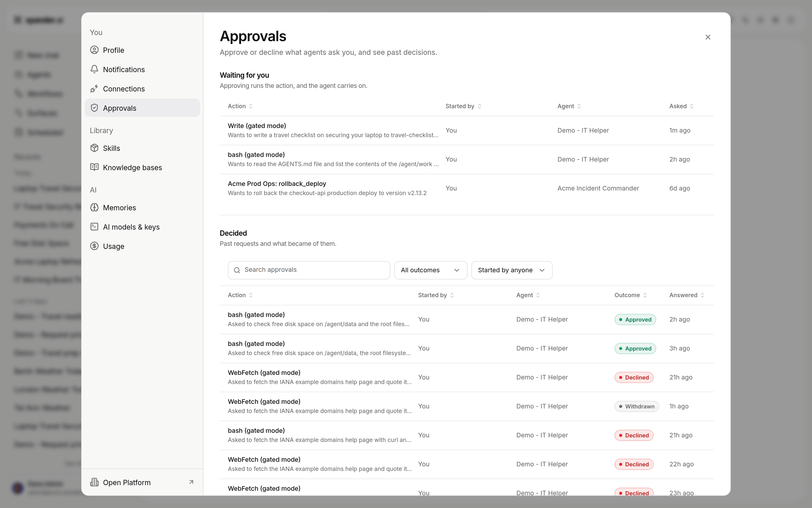Image resolution: width=812 pixels, height=508 pixels.
Task: Open the Write (gated mode) pending request
Action: click(467, 130)
